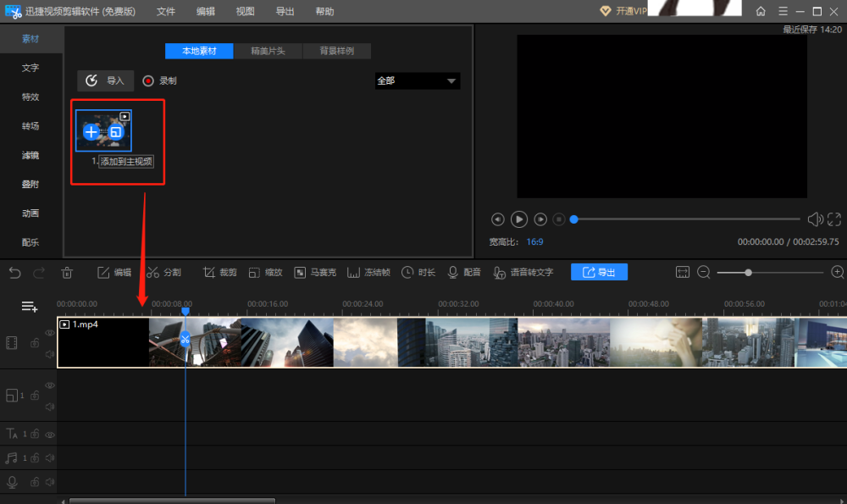Open 语音转文字 (speech to text) tool
The height and width of the screenshot is (504, 847).
point(522,272)
